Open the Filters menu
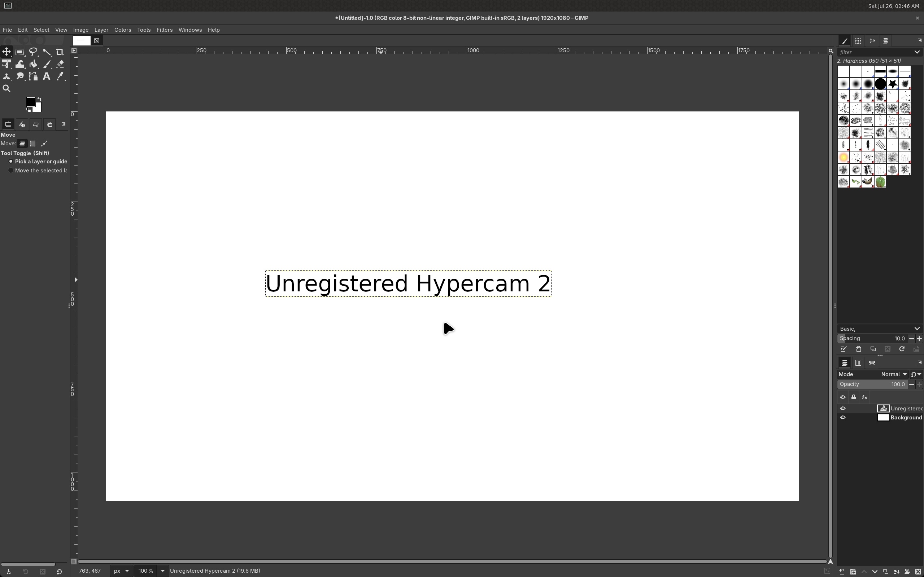Image resolution: width=924 pixels, height=577 pixels. point(164,30)
